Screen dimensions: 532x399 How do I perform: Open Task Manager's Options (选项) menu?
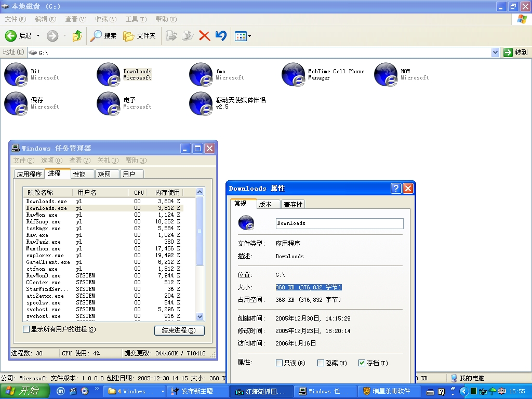click(51, 160)
